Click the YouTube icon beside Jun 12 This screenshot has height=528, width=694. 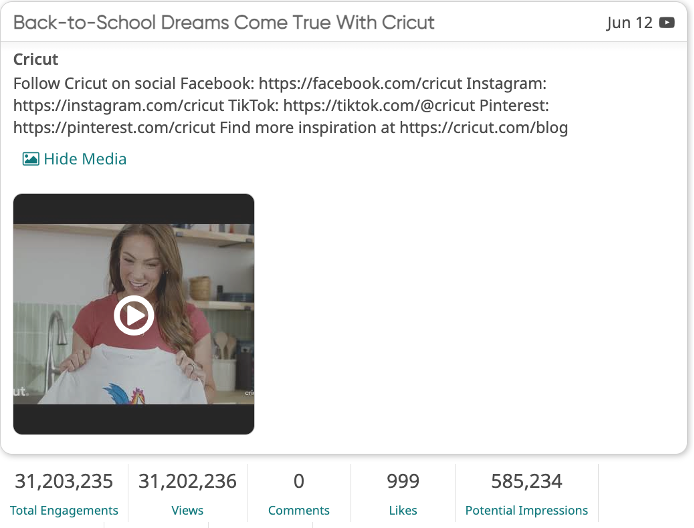tap(667, 23)
